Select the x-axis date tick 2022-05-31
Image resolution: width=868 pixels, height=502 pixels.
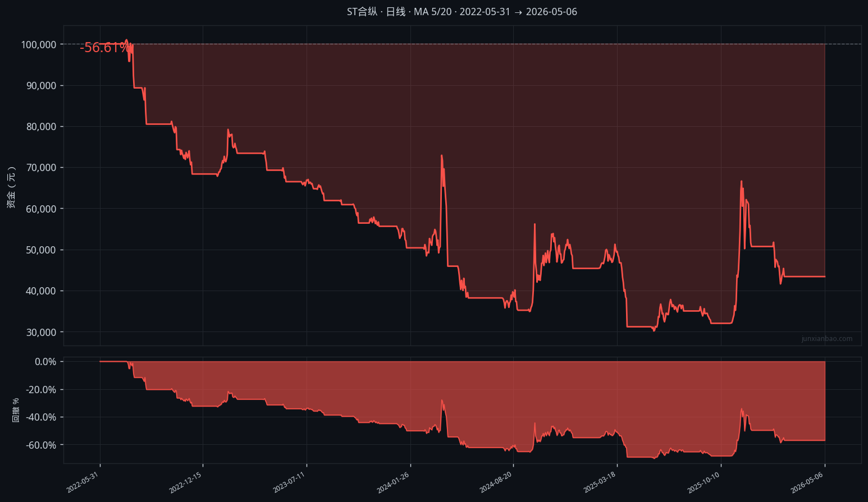pos(83,483)
